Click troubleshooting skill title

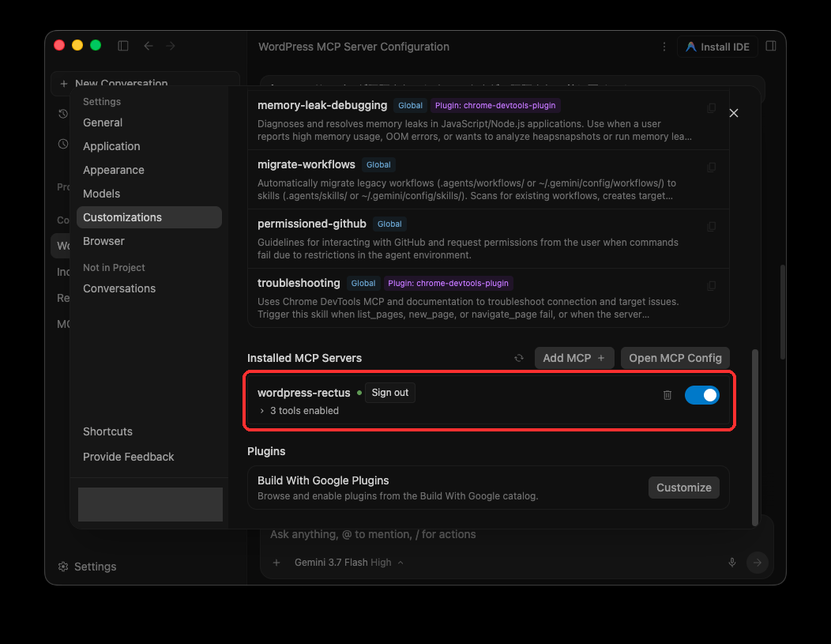click(299, 283)
